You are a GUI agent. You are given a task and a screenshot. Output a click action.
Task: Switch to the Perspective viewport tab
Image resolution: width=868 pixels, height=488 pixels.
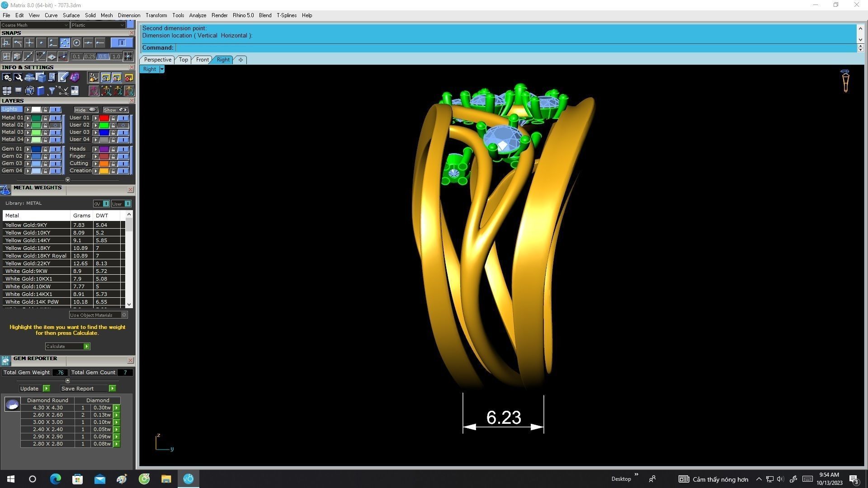[157, 60]
